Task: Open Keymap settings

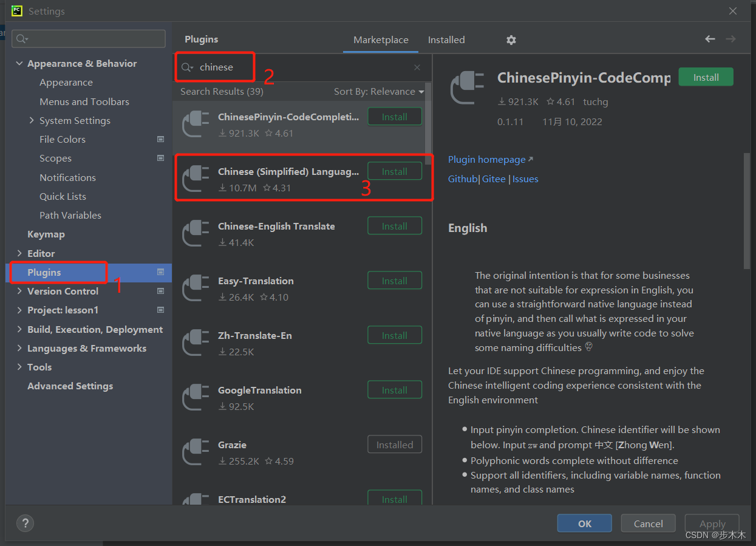Action: click(x=46, y=234)
